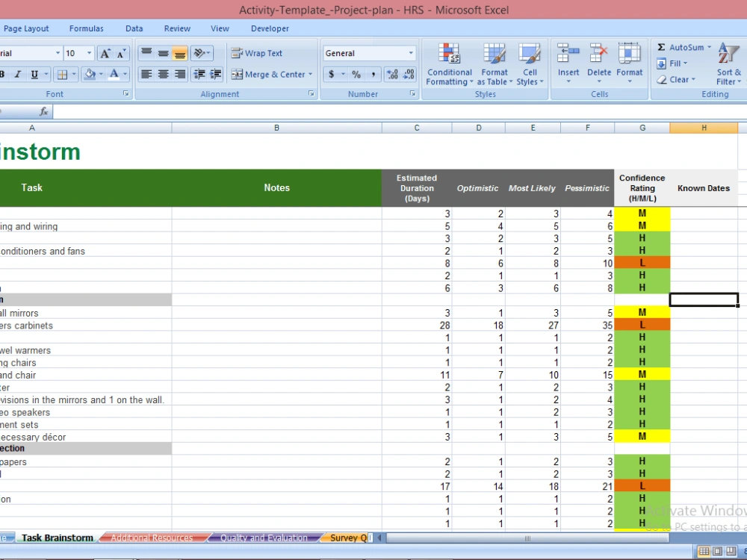Click Merge & Center button
Screen dimensions: 747x560
[x=267, y=74]
